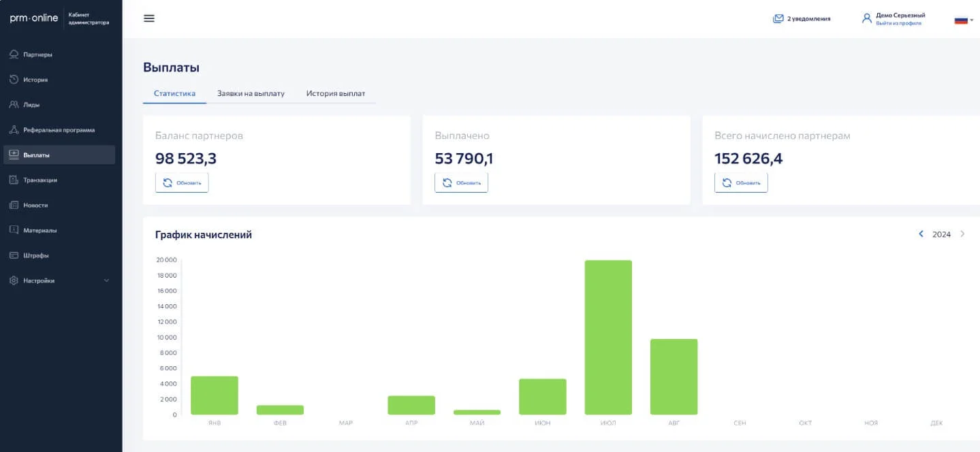Click the МАЙ bar in chart

tap(477, 412)
